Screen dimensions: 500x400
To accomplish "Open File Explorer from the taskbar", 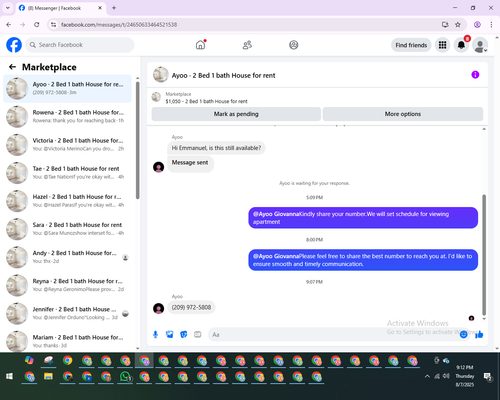I will pyautogui.click(x=48, y=376).
